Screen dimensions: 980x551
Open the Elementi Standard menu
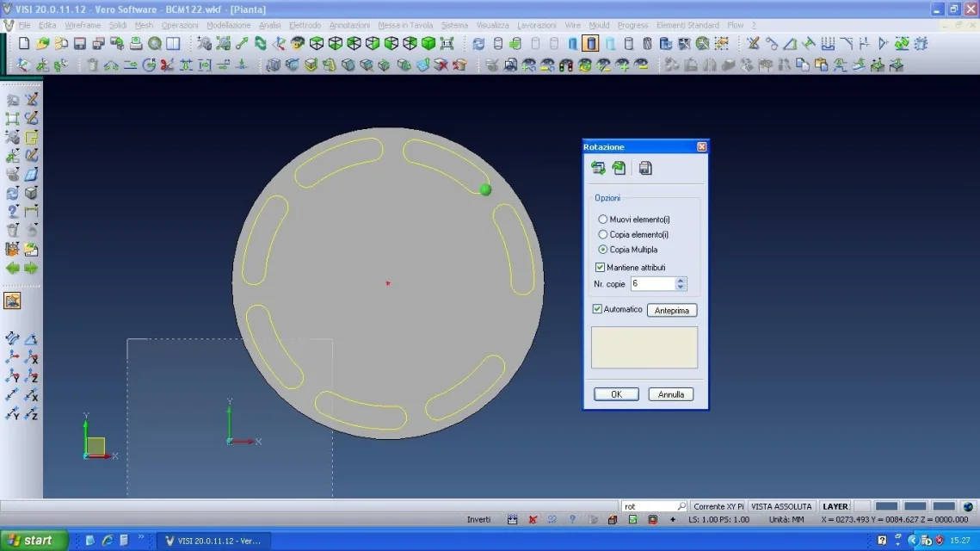coord(687,25)
